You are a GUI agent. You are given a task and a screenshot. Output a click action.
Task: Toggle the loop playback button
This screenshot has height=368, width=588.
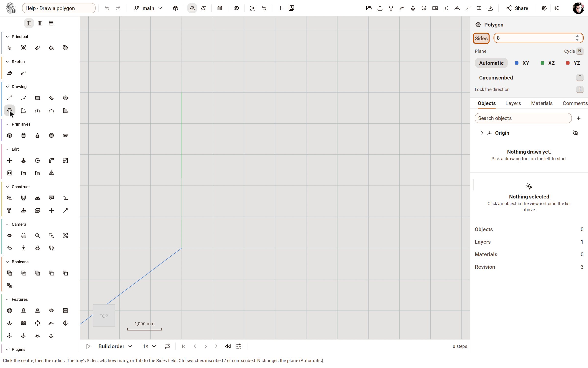167,346
